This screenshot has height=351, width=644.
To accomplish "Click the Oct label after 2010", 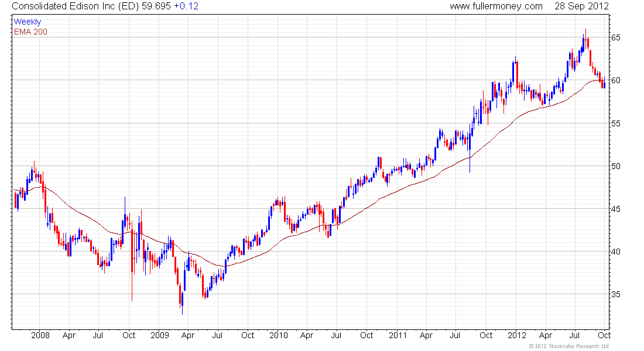I will (366, 335).
